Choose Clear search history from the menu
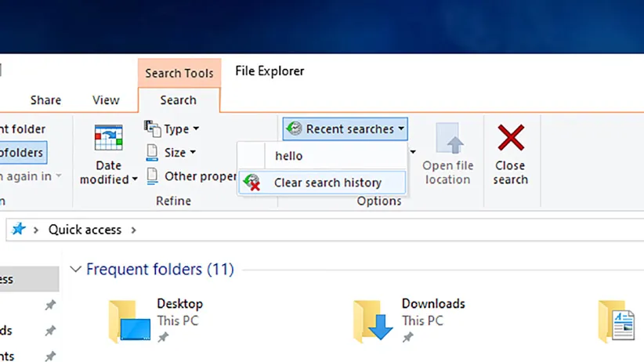The image size is (644, 362). click(x=327, y=183)
